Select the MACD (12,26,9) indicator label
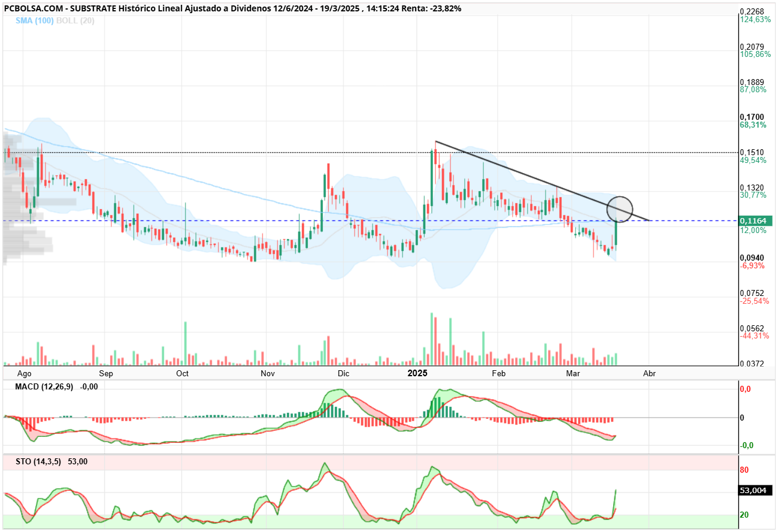778x532 pixels. click(44, 386)
